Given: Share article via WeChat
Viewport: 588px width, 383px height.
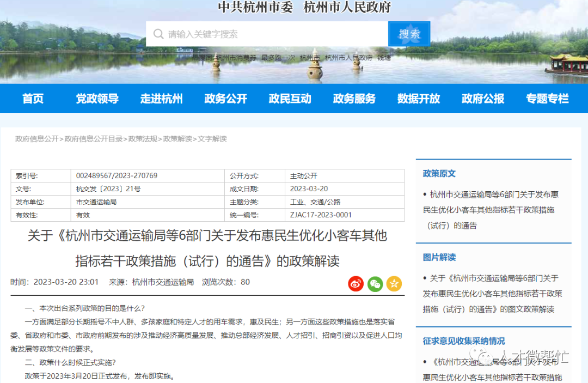Looking at the screenshot, I should tap(375, 284).
